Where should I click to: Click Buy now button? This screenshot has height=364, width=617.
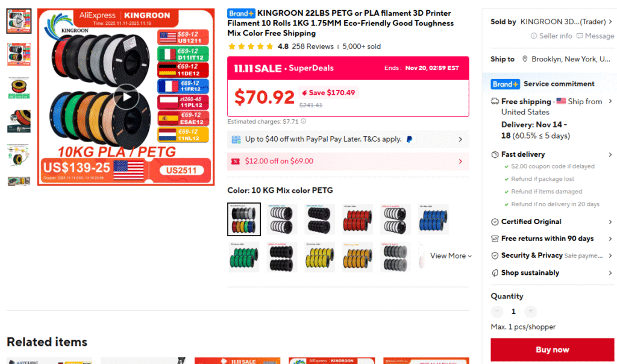click(x=552, y=350)
